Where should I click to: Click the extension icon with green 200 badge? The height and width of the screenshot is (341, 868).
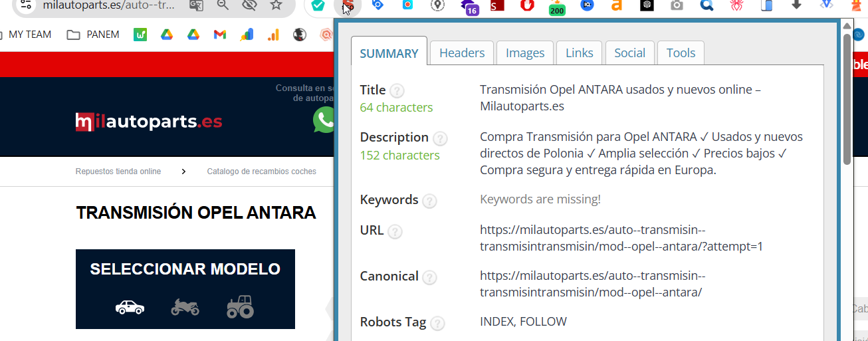(x=557, y=7)
